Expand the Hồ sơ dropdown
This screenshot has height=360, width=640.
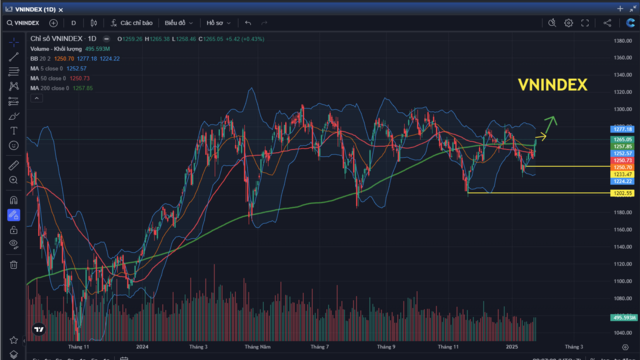tap(218, 23)
